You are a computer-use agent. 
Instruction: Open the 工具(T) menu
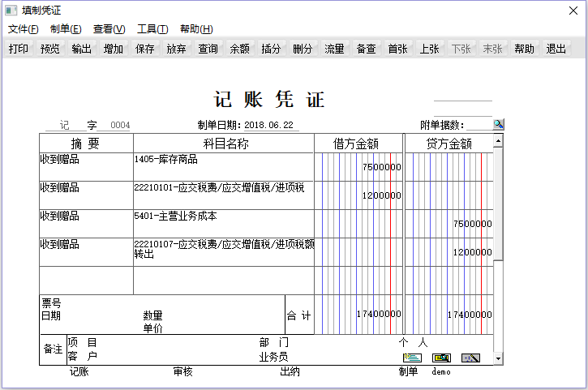tap(152, 29)
